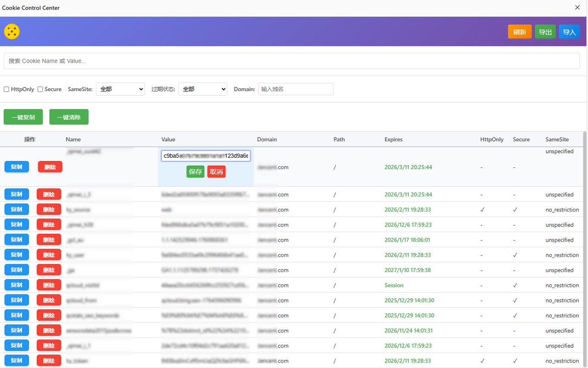Toggle the Secure filter checkbox
The width and height of the screenshot is (588, 368).
tap(40, 89)
